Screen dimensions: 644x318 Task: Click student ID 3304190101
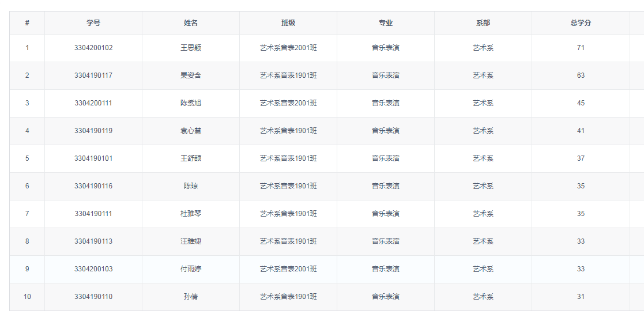tap(93, 158)
